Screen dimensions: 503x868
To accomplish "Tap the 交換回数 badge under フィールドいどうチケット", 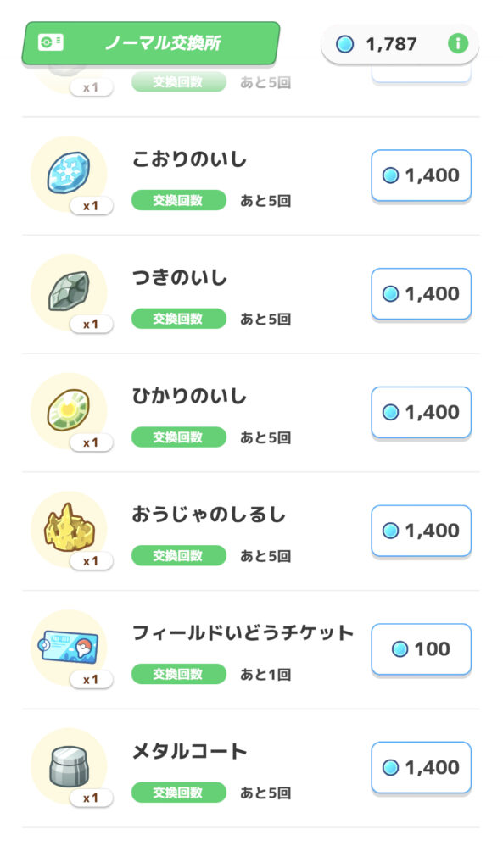I will (179, 674).
